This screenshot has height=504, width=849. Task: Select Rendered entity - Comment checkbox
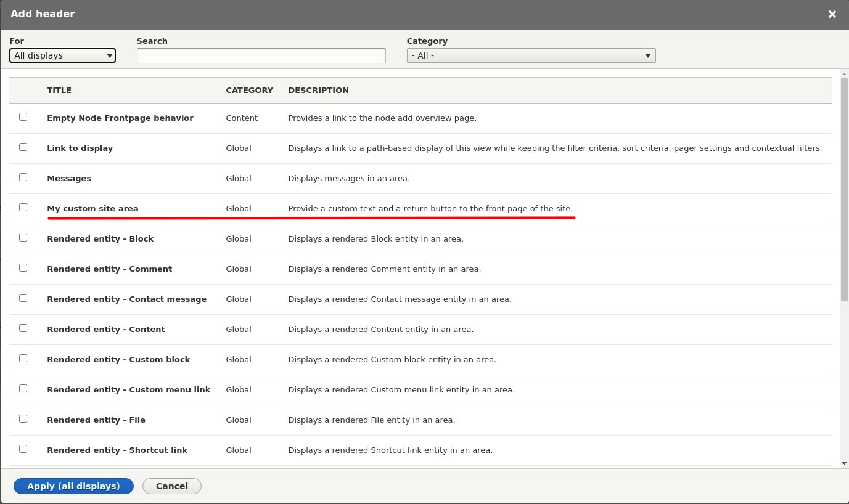23,267
